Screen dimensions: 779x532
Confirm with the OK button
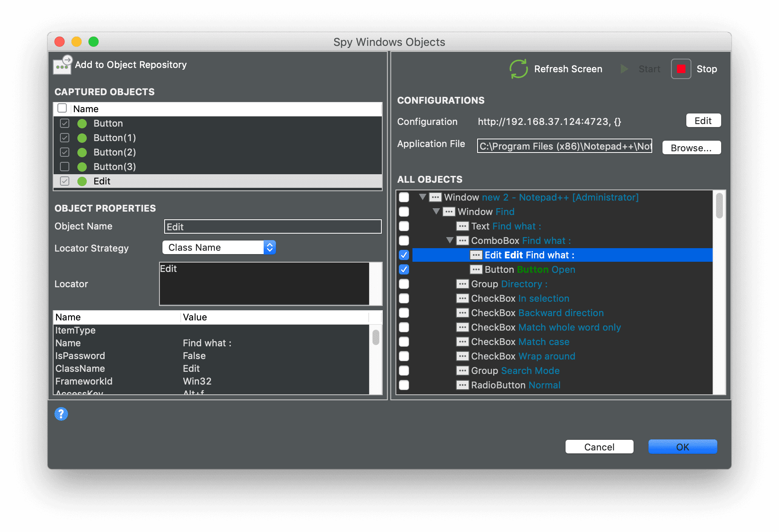coord(682,447)
